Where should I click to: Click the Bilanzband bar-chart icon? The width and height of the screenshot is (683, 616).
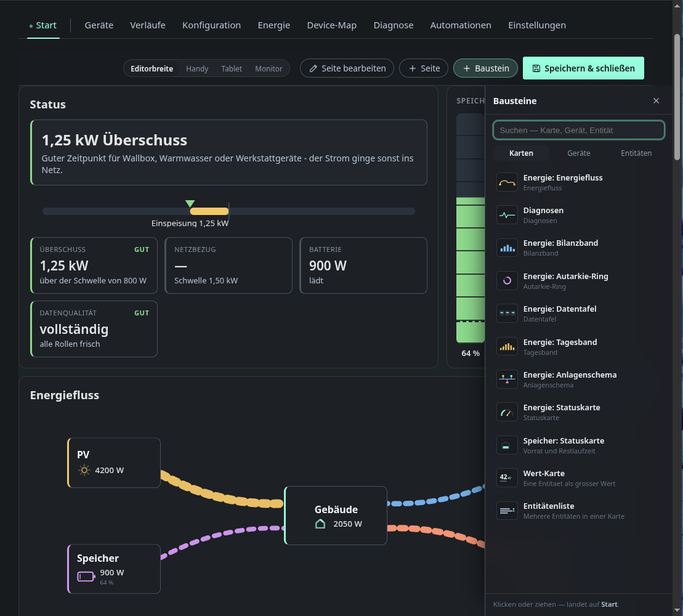[x=507, y=248]
